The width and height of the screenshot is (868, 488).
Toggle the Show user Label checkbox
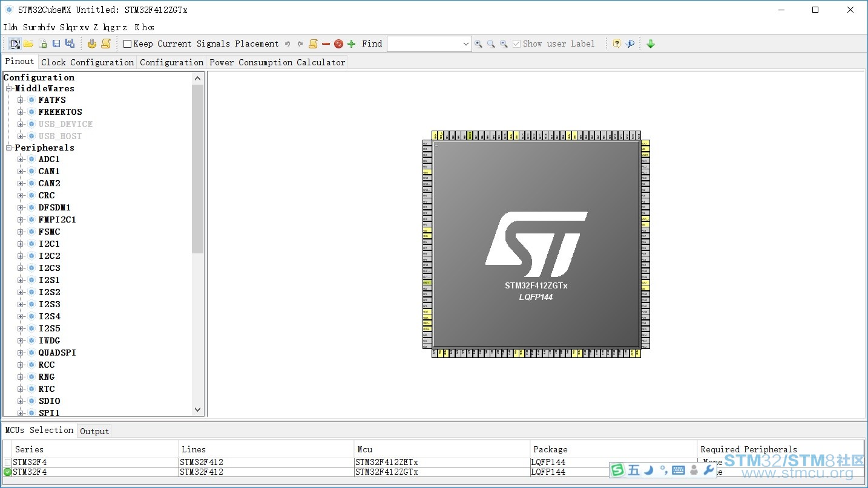tap(516, 44)
